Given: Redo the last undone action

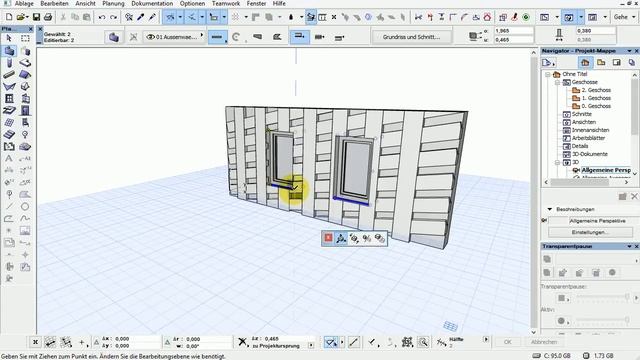Looking at the screenshot, I should pyautogui.click(x=113, y=17).
